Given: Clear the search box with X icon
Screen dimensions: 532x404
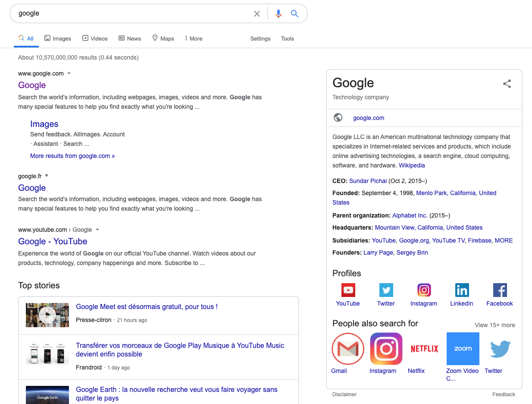Looking at the screenshot, I should [257, 14].
